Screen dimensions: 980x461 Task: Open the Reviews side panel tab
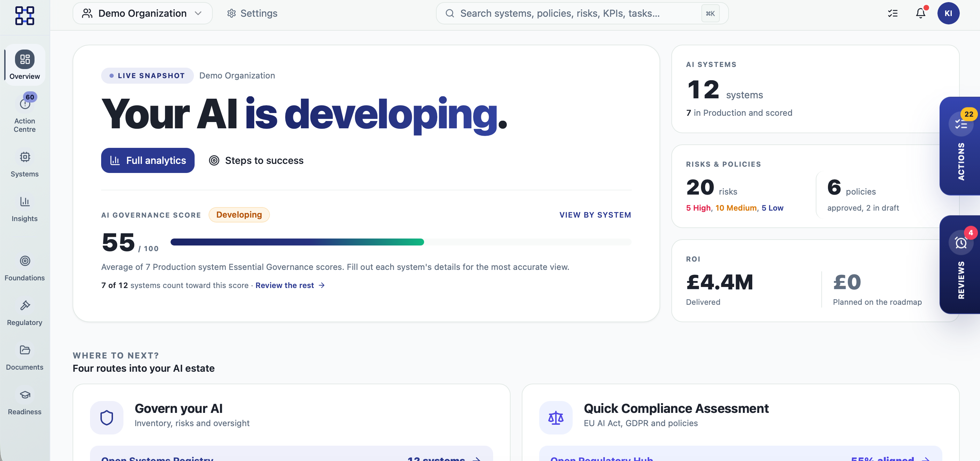point(960,265)
